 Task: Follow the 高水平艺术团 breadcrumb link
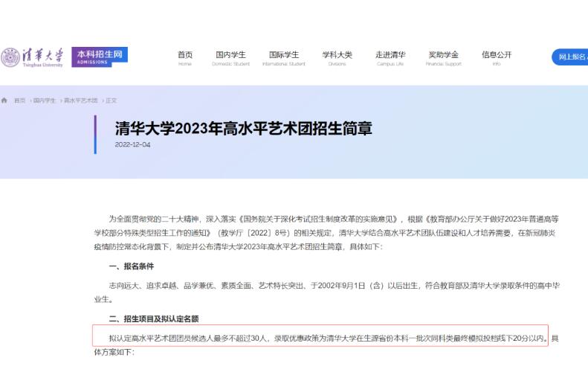(x=80, y=100)
